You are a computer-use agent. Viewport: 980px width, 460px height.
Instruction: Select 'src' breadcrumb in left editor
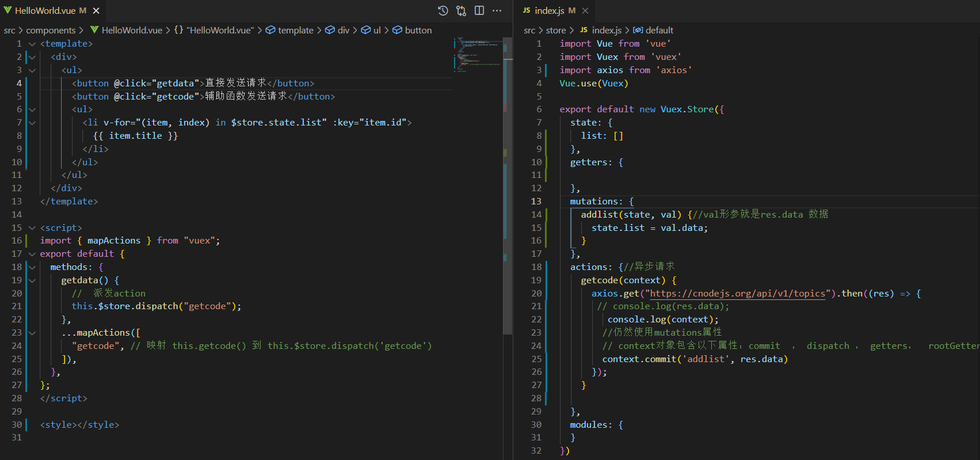(x=9, y=30)
